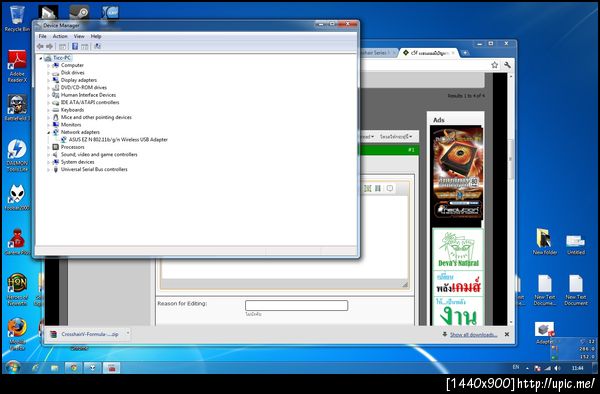
Task: Show hidden tray icons arrow
Action: [527, 368]
